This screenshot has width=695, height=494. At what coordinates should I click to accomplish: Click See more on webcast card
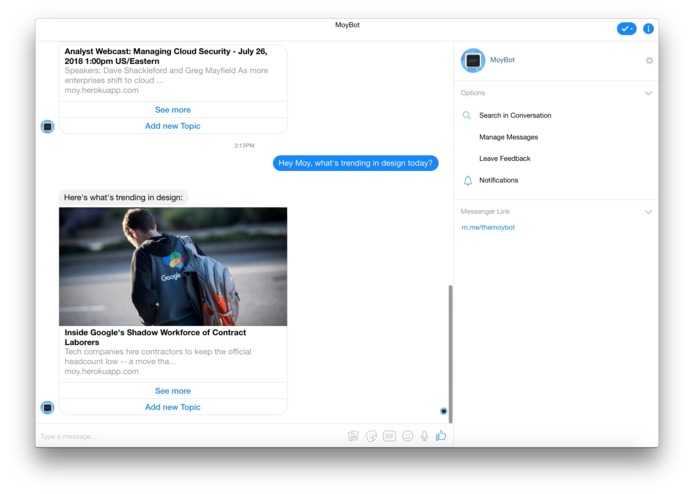173,109
